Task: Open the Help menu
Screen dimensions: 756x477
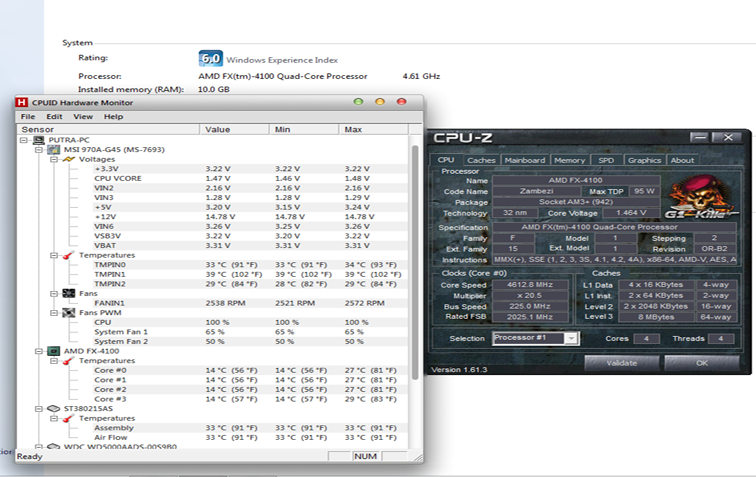Action: click(x=113, y=117)
